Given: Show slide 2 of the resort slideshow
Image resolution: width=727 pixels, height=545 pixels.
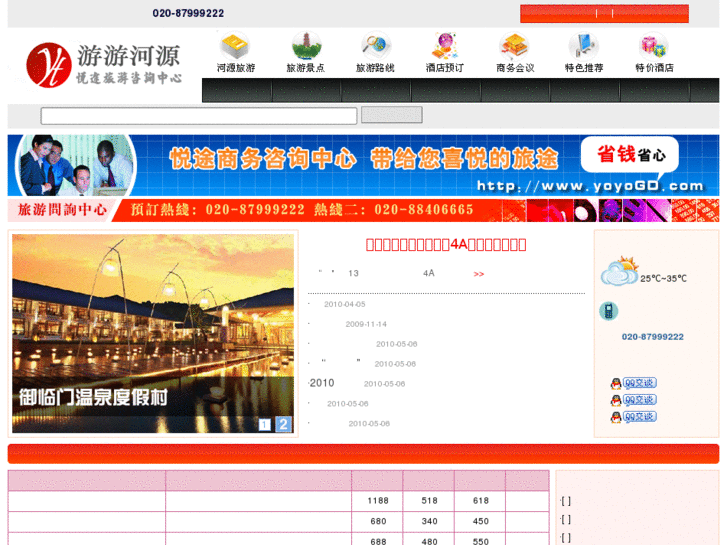Looking at the screenshot, I should (283, 424).
